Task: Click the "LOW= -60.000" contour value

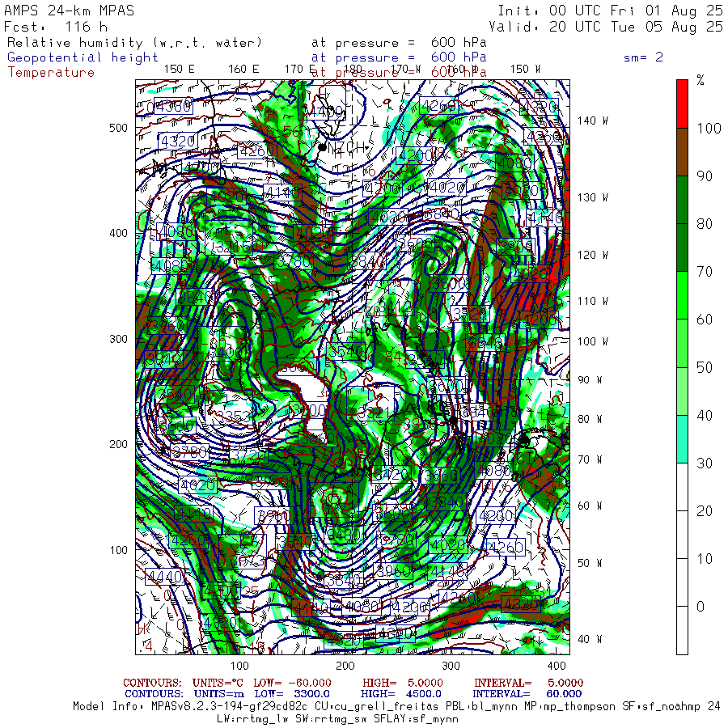Action: coord(293,683)
